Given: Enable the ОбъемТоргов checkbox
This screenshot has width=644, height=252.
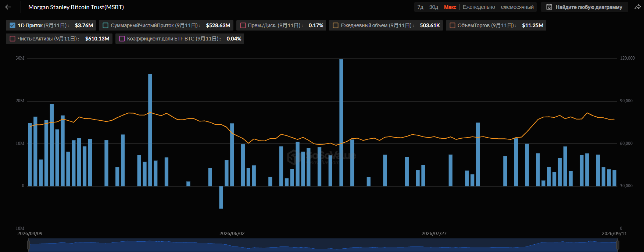Looking at the screenshot, I should coord(452,25).
